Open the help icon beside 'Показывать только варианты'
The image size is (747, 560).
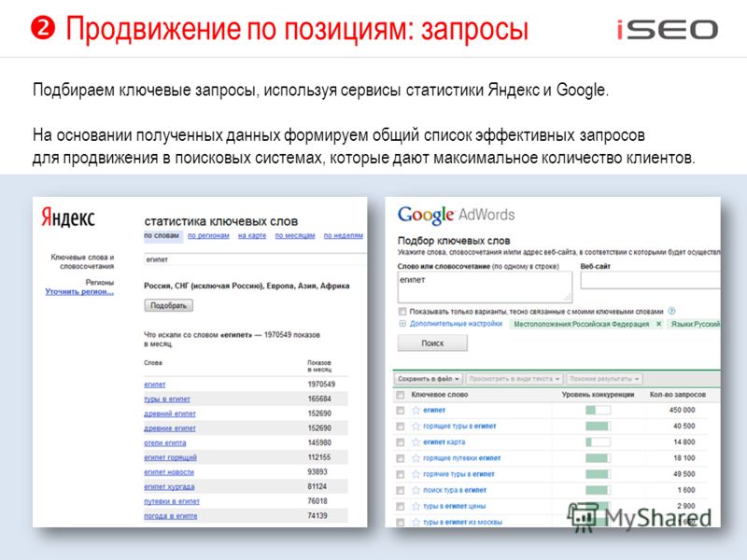click(x=671, y=312)
